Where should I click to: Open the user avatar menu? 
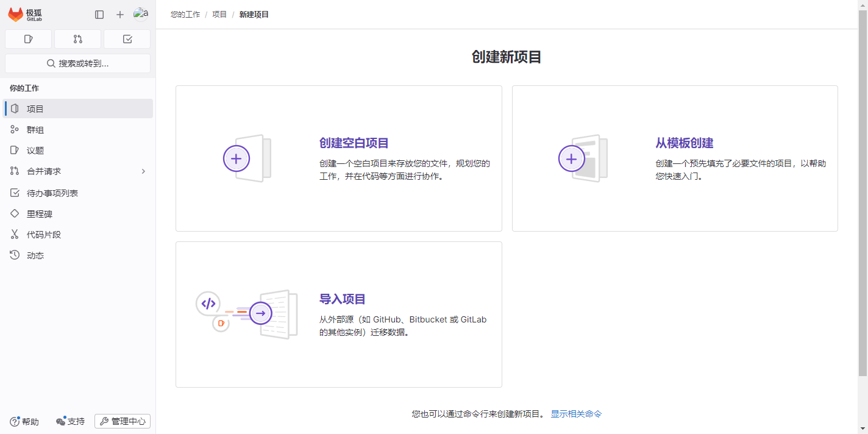[x=141, y=14]
